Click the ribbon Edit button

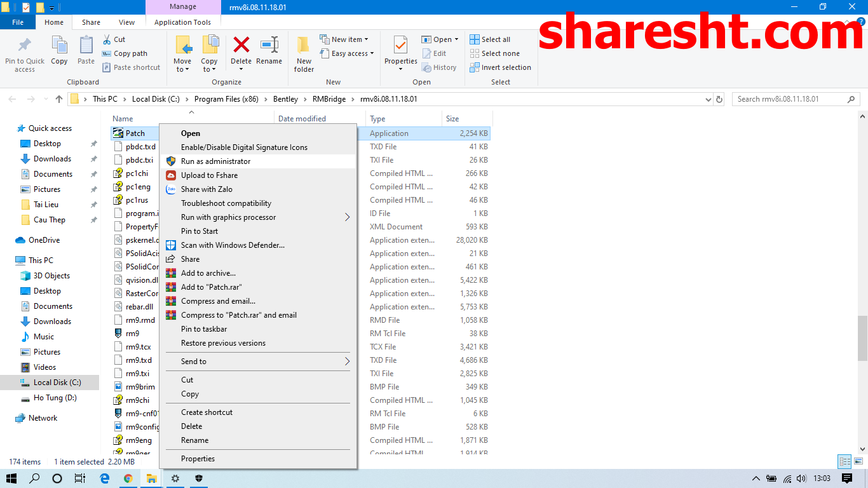point(433,53)
